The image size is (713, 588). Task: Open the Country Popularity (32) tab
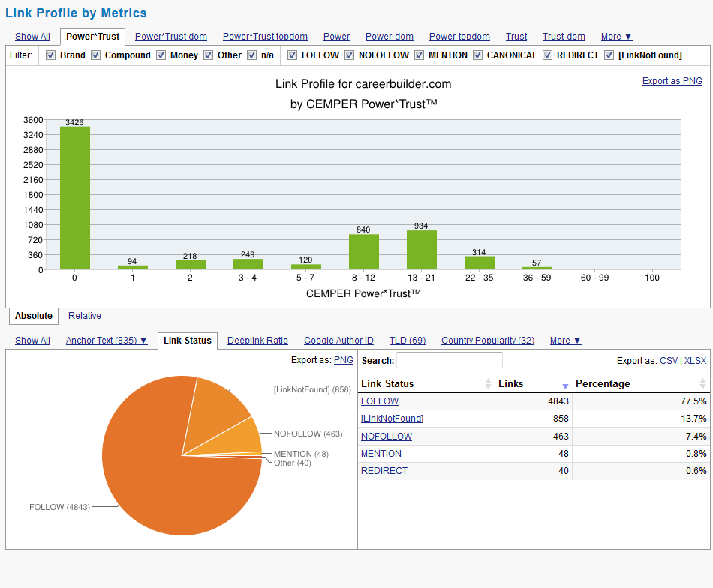(488, 340)
